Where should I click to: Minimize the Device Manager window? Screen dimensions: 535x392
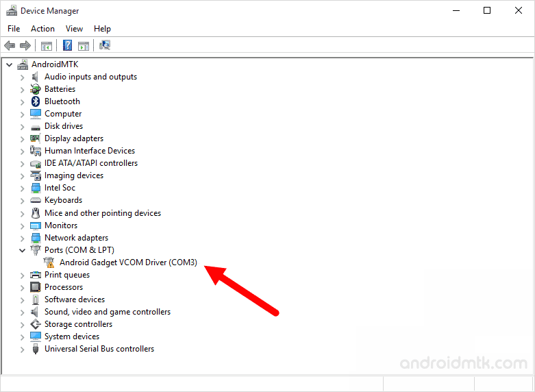point(456,10)
